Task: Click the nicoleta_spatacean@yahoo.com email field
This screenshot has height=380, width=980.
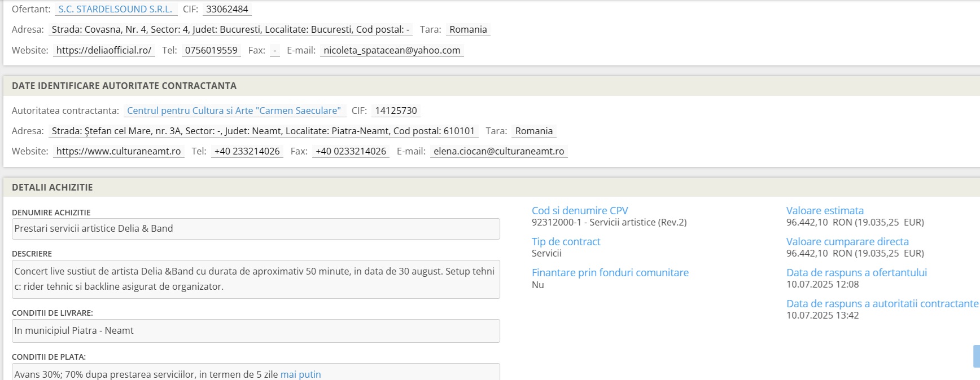Action: 392,50
